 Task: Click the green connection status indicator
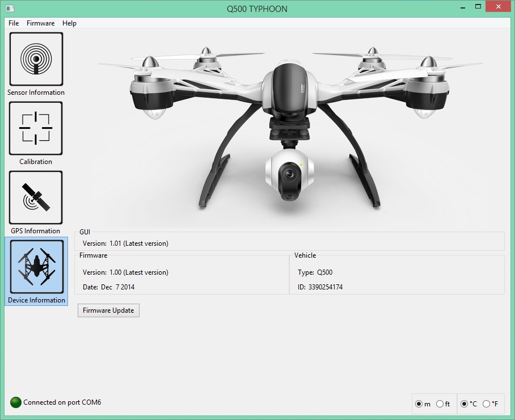(16, 402)
